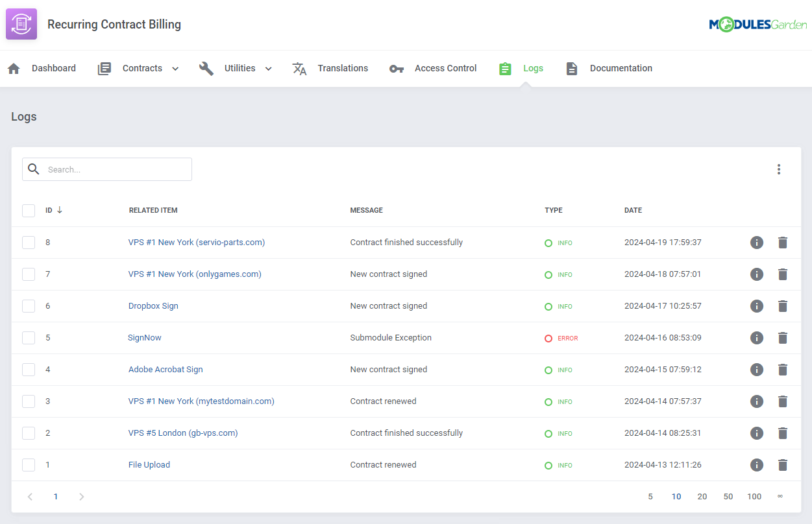This screenshot has width=812, height=524.
Task: Open the Access Control tab
Action: (433, 68)
